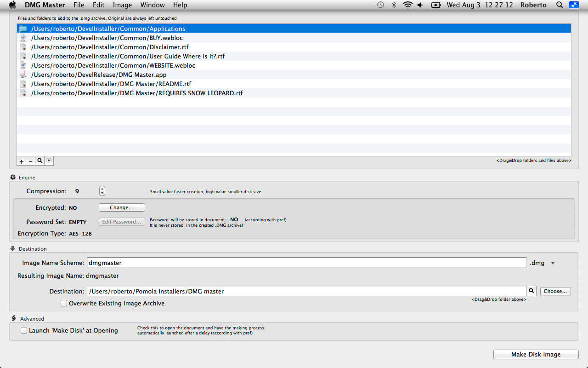Click the AES-128 encryption type value
This screenshot has width=588, height=368.
[80, 234]
